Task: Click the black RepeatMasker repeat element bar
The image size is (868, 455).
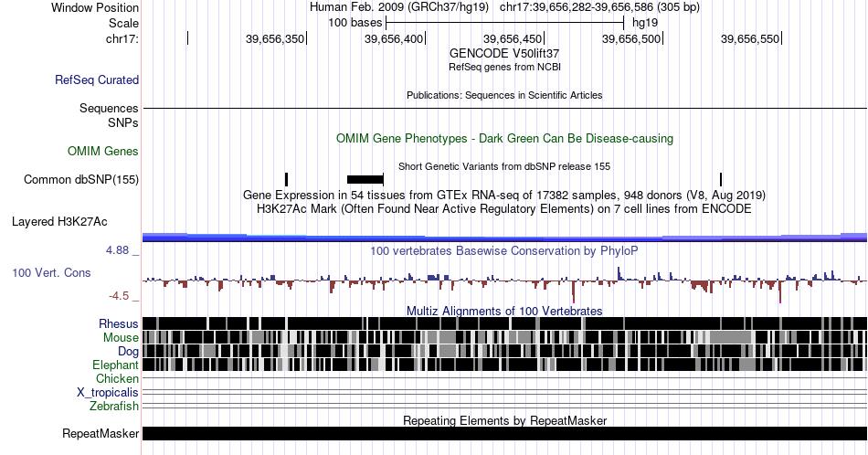Action: 505,433
